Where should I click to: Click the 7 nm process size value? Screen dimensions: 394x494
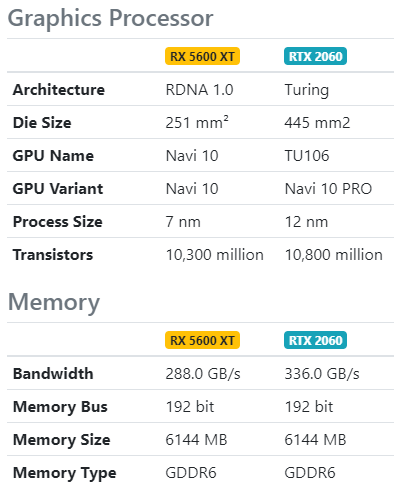(183, 221)
